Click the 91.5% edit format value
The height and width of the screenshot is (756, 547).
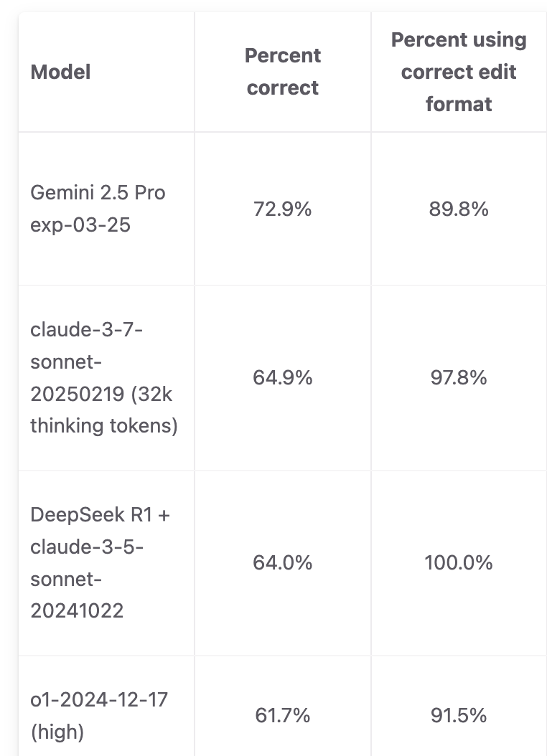[x=459, y=716]
